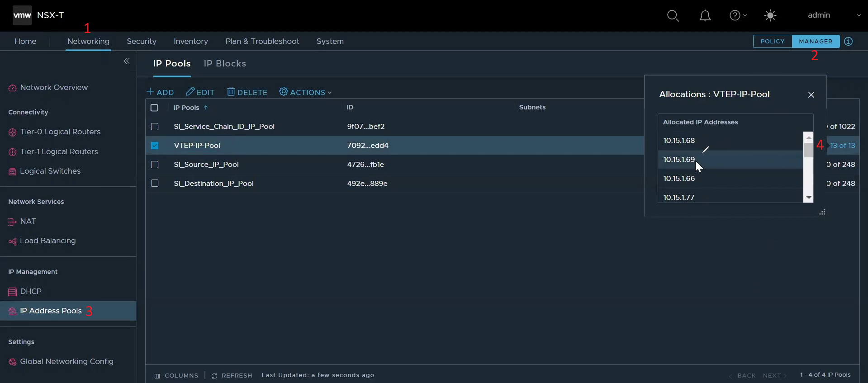Open the Home menu tab
This screenshot has height=383, width=868.
pyautogui.click(x=25, y=41)
